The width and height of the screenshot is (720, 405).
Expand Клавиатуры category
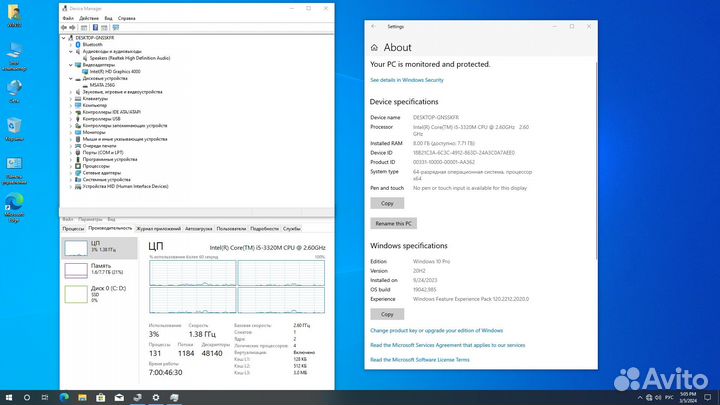coord(71,99)
